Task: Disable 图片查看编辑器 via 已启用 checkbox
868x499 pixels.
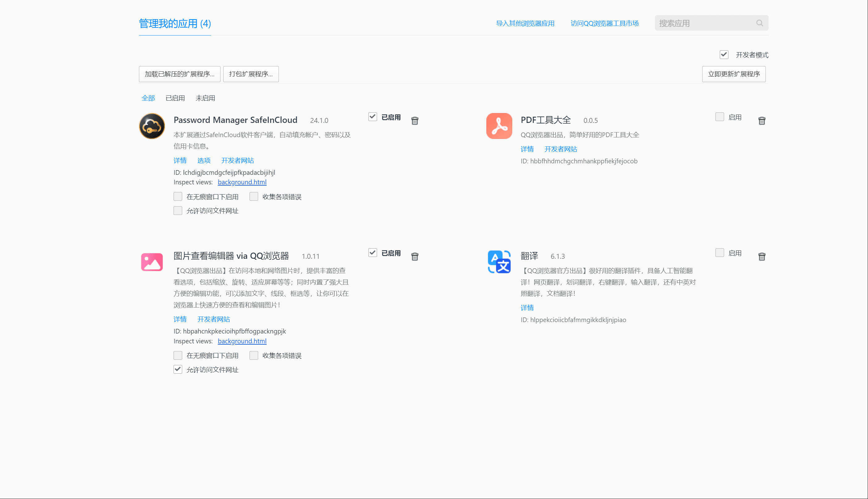Action: (372, 253)
